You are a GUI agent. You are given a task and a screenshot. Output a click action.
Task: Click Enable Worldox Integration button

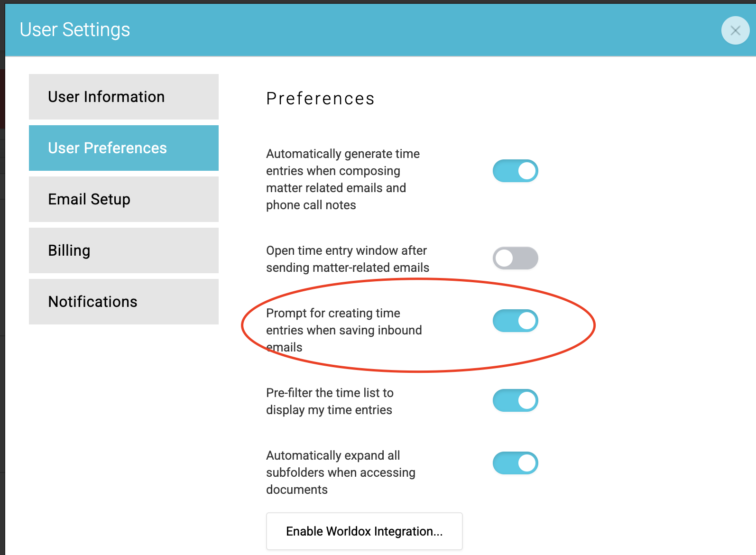click(364, 531)
